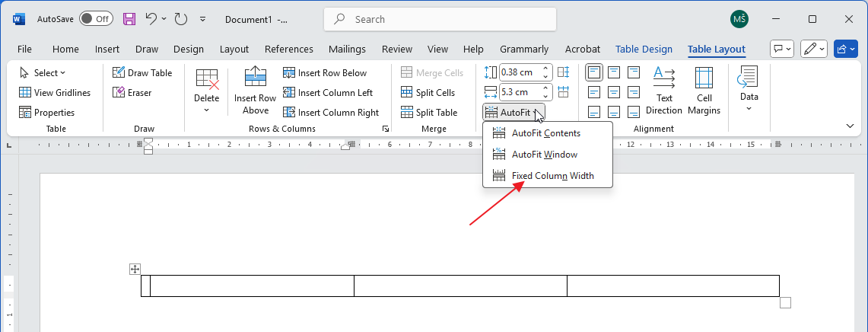Open the Mailings tab
This screenshot has width=868, height=332.
[x=347, y=49]
